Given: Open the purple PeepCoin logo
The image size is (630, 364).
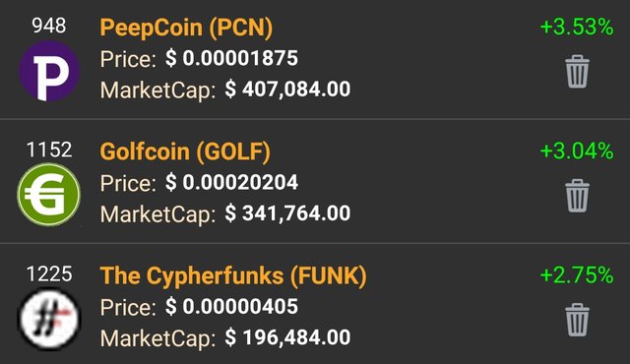Looking at the screenshot, I should click(x=49, y=71).
